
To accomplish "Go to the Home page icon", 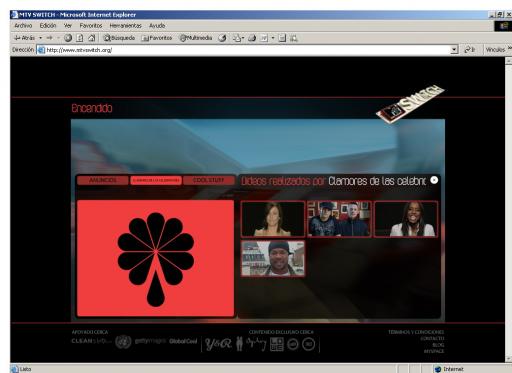I will pos(92,38).
